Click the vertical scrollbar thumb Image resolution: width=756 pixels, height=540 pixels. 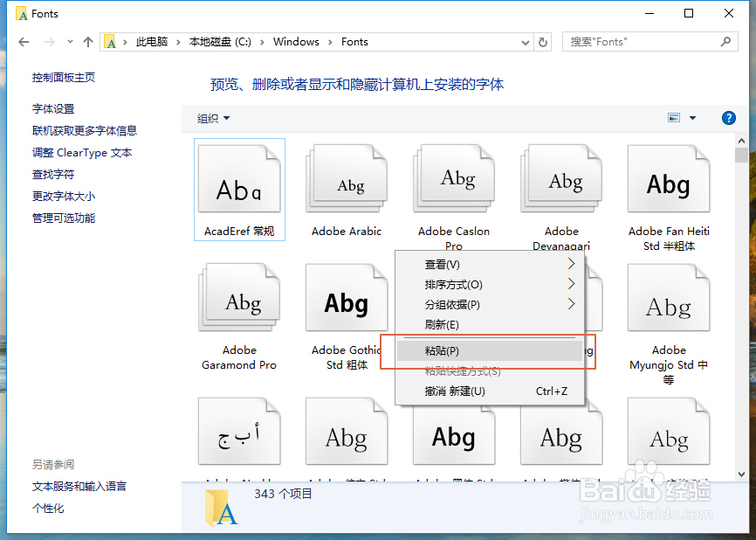[x=741, y=156]
